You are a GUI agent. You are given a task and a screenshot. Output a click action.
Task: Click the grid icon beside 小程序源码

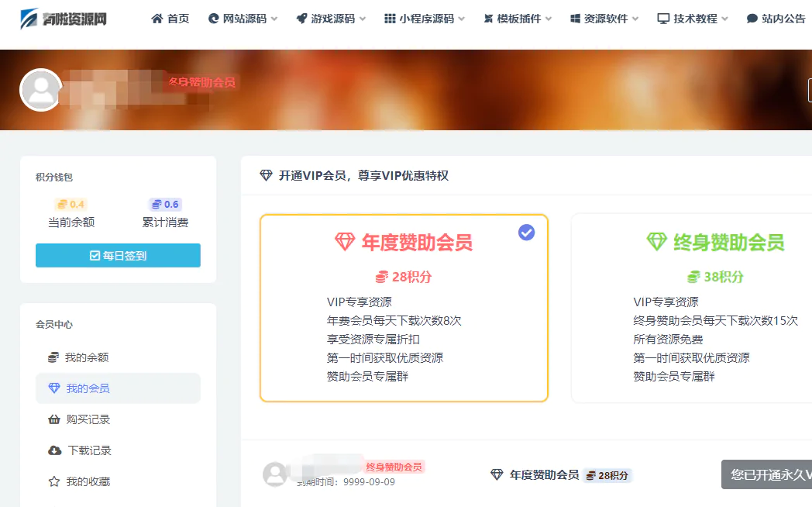390,19
